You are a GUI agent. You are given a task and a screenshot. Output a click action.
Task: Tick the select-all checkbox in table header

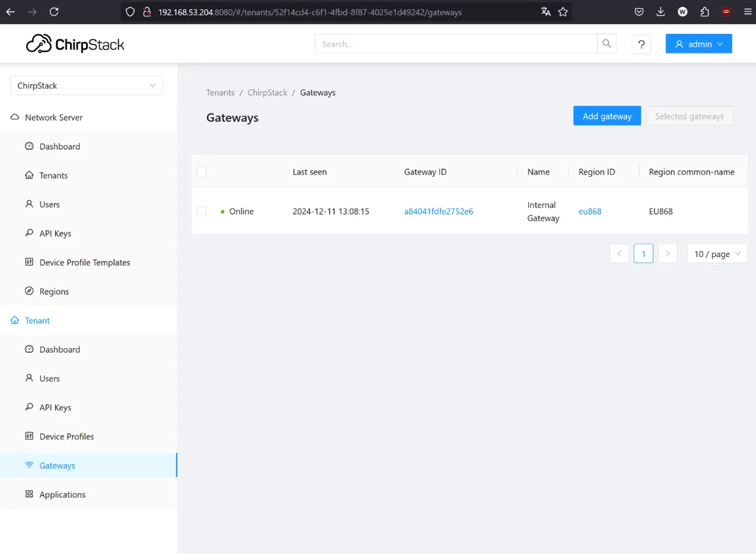coord(202,172)
